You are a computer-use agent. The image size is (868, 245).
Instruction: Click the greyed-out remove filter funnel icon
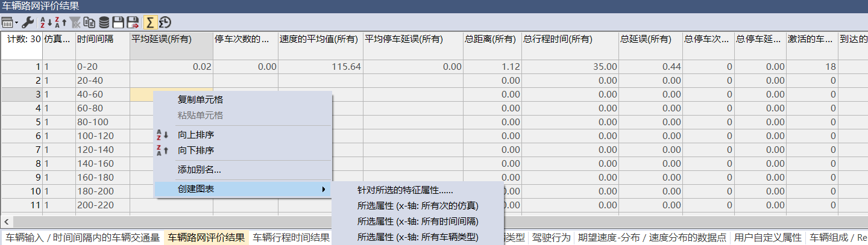click(x=75, y=23)
